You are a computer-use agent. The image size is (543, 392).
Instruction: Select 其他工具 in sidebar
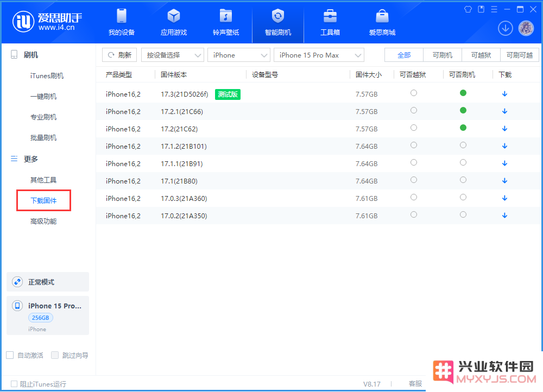click(x=43, y=180)
